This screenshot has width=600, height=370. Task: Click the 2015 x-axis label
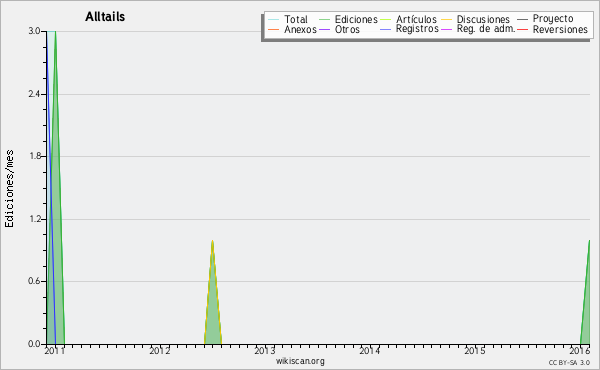click(474, 351)
